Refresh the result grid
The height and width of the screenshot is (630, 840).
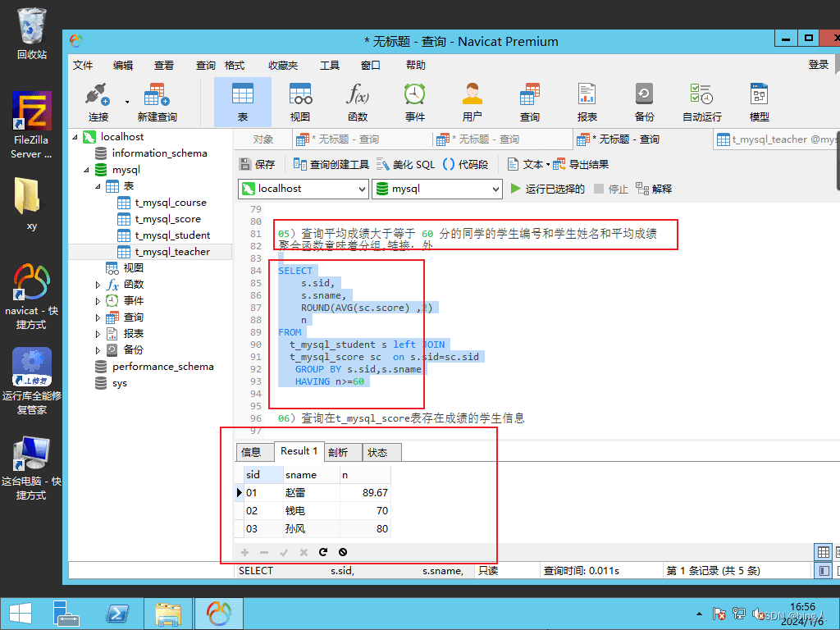click(323, 552)
